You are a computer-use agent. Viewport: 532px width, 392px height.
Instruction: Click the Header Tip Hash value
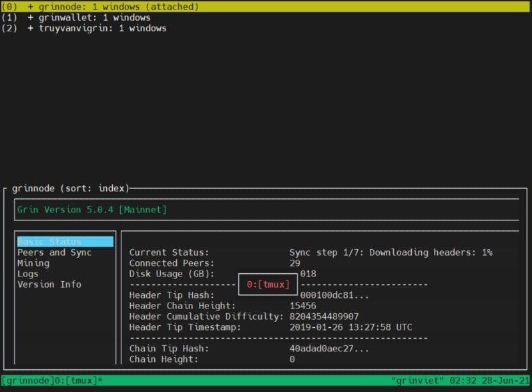tap(334, 295)
